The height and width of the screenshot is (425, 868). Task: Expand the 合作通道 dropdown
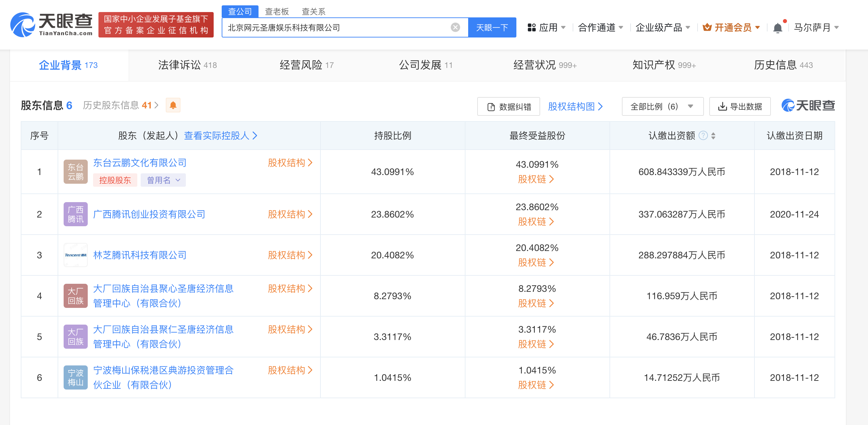pos(621,27)
